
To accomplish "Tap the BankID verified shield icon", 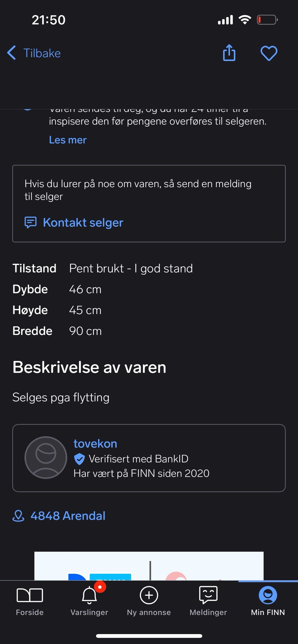I will pos(79,459).
